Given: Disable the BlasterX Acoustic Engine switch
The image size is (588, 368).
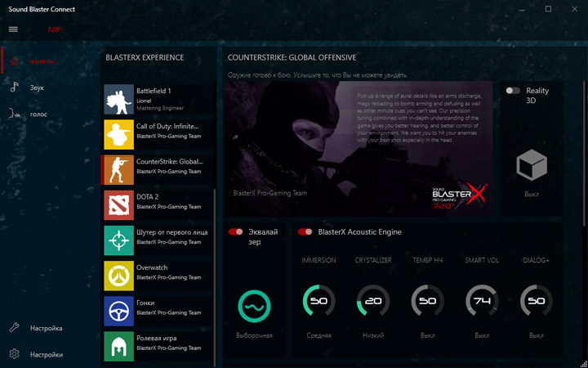Looking at the screenshot, I should coord(305,231).
